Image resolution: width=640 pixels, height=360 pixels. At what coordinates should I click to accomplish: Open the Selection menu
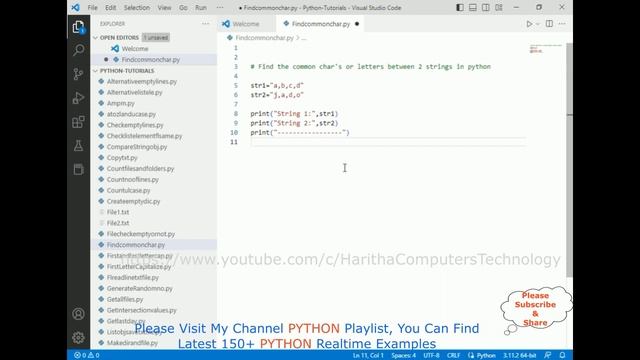coord(137,7)
